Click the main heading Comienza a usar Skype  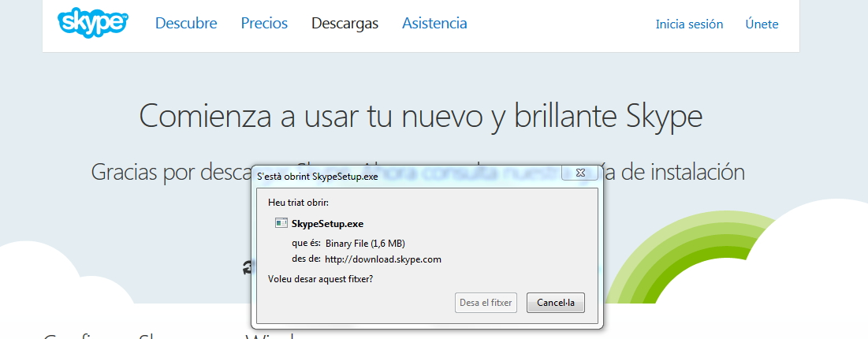[x=420, y=117]
